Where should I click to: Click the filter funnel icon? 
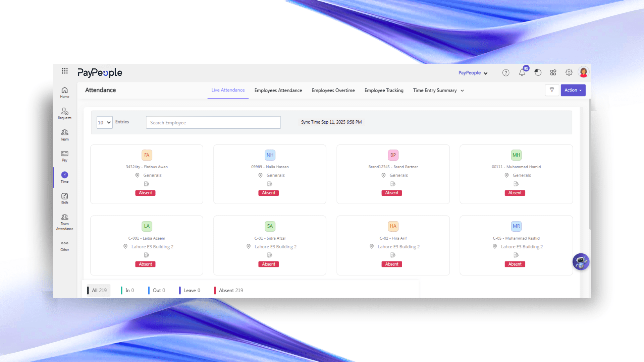click(x=552, y=90)
